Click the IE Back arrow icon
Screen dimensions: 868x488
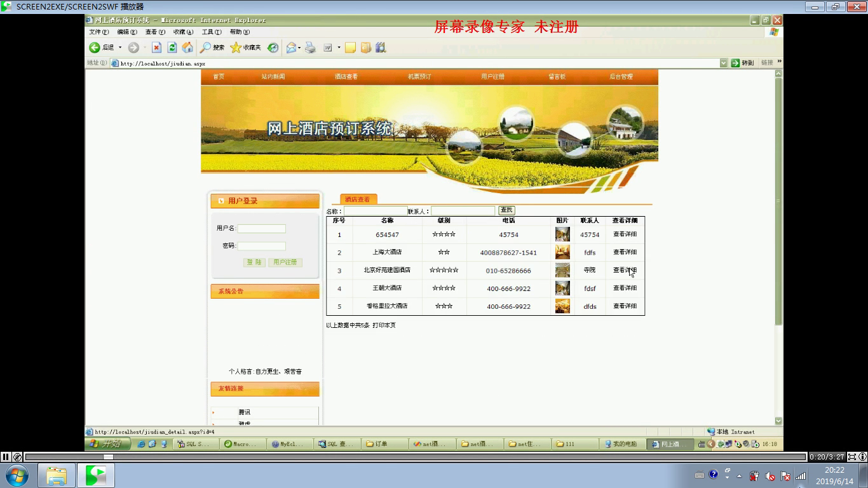coord(95,48)
